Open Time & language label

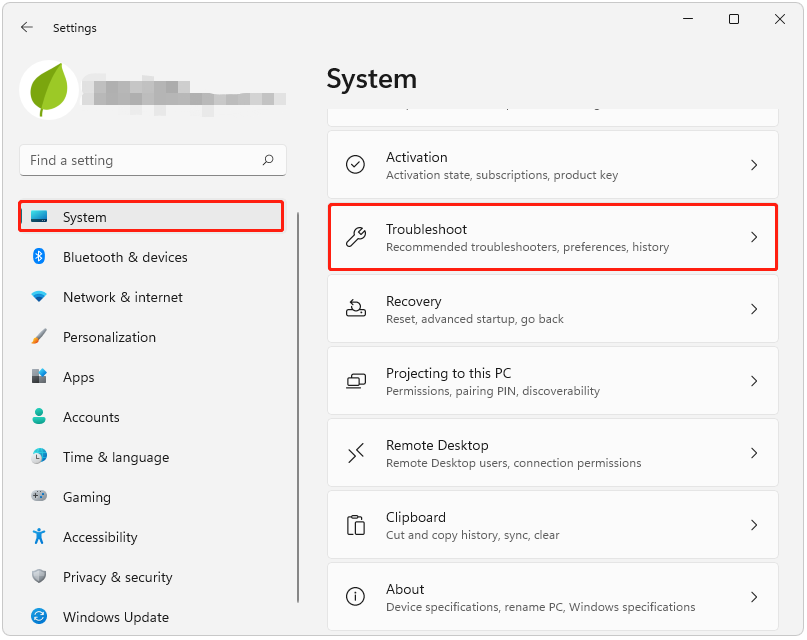[116, 458]
